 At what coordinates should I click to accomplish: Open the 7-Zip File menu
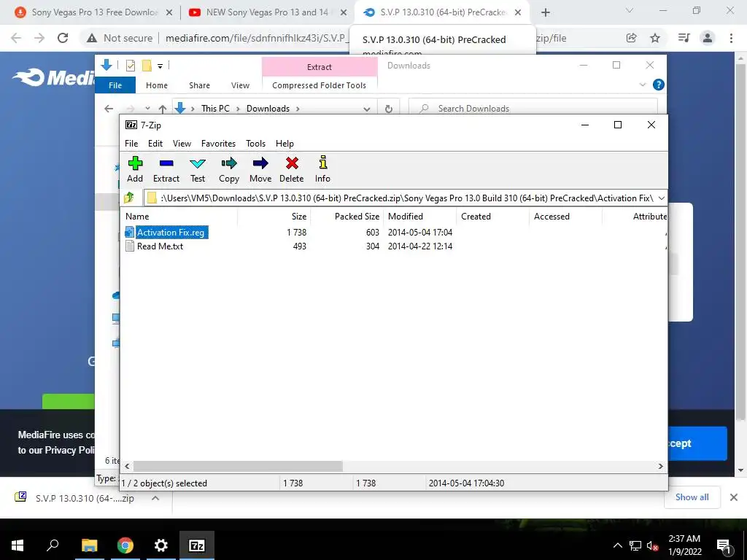click(131, 144)
